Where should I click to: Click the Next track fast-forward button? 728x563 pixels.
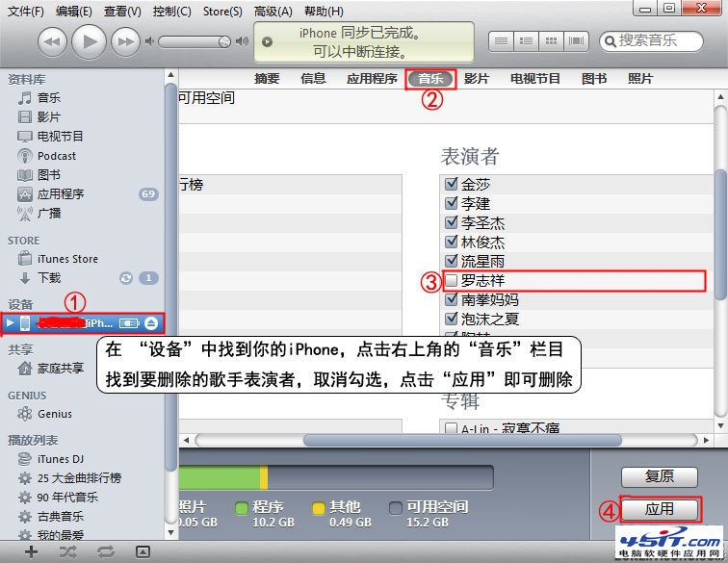(125, 41)
